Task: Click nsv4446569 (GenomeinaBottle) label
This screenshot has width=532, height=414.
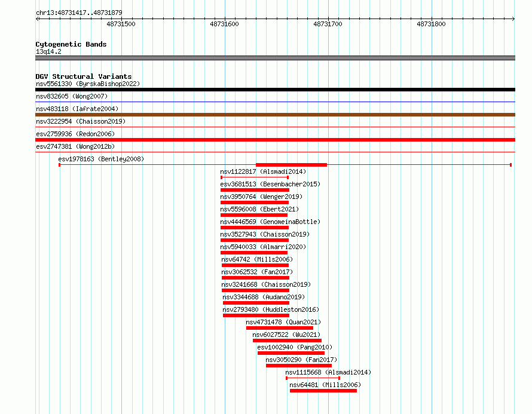Action: tap(270, 222)
